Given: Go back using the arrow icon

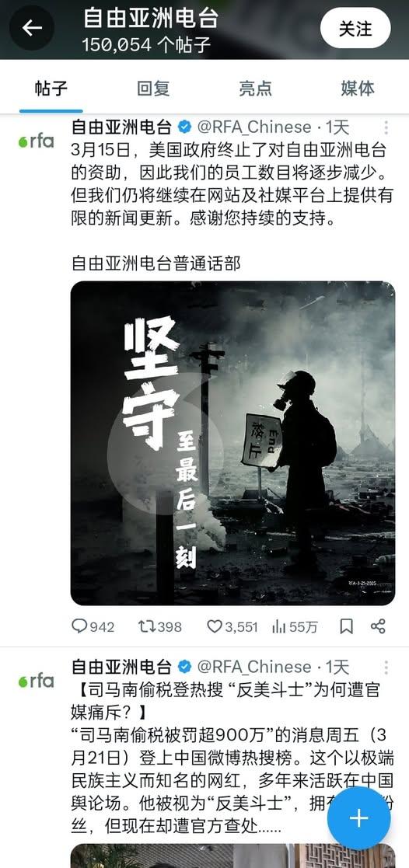Looking at the screenshot, I should tap(32, 28).
